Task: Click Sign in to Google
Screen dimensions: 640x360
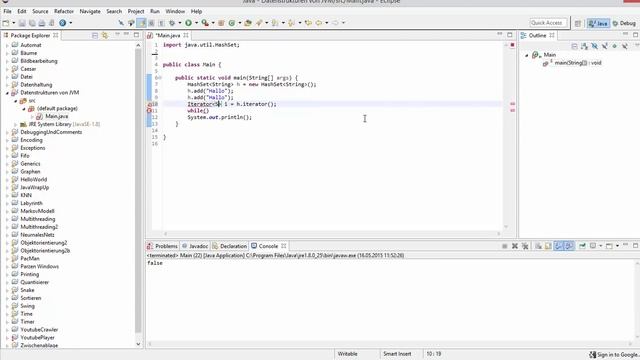Action: click(613, 355)
